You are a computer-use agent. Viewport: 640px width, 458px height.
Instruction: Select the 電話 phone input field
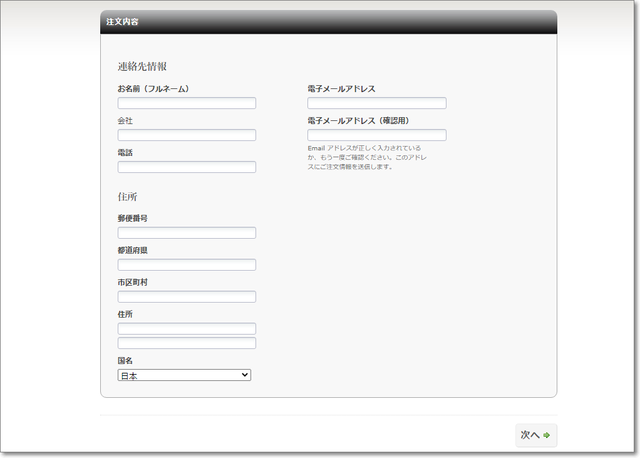(x=187, y=167)
